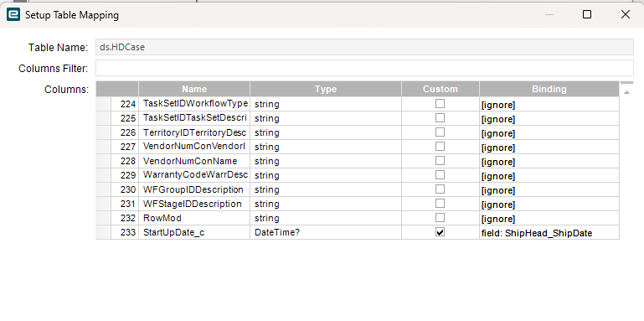The image size is (644, 321).
Task: Focus the Columns Filter input field
Action: click(365, 68)
